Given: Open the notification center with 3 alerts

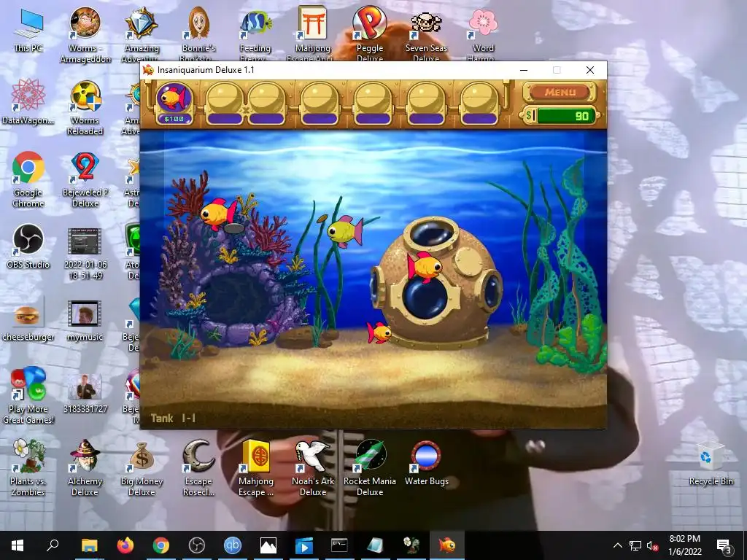Looking at the screenshot, I should [724, 545].
